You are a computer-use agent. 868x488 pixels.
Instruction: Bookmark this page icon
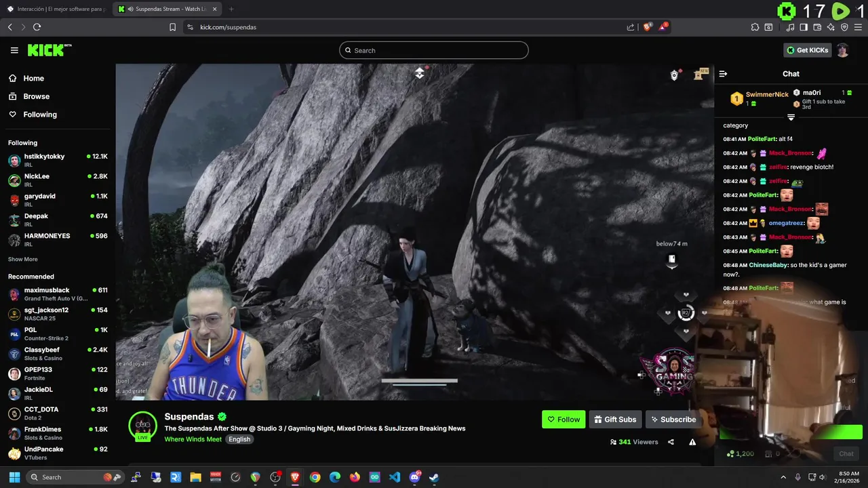pyautogui.click(x=172, y=27)
